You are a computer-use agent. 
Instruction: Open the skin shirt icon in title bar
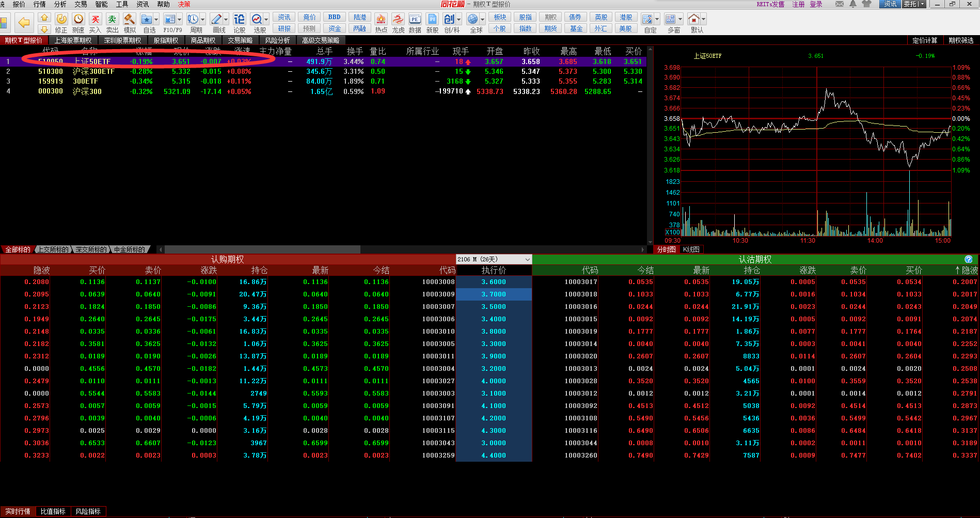coord(867,4)
